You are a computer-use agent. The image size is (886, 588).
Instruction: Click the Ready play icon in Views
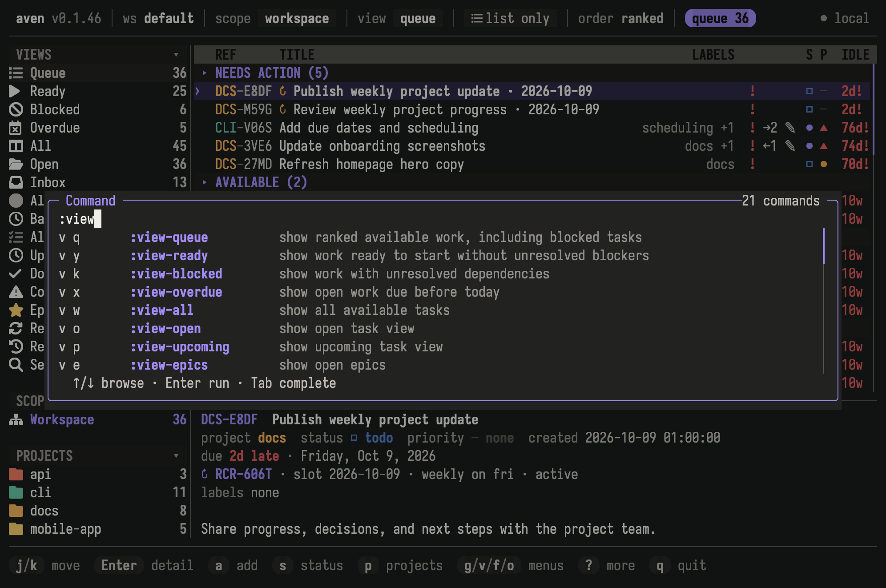click(15, 91)
